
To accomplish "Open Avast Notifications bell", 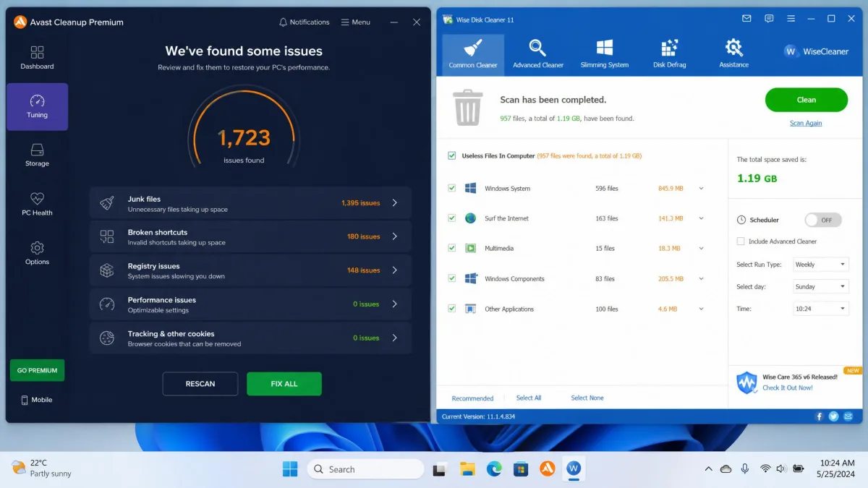I will pos(283,22).
